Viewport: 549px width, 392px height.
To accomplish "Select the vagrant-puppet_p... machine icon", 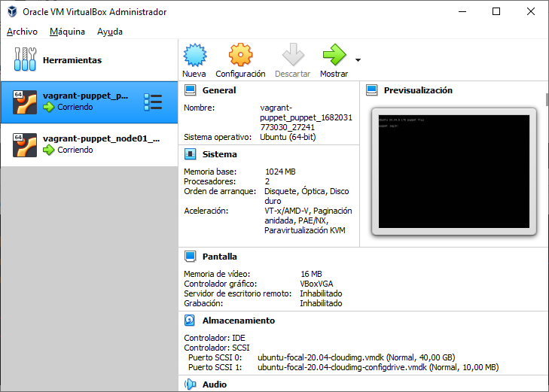I will tap(25, 102).
